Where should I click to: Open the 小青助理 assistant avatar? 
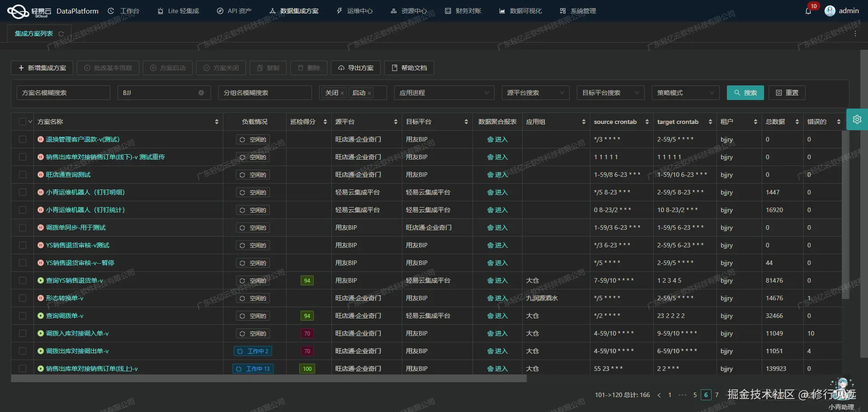point(842,389)
